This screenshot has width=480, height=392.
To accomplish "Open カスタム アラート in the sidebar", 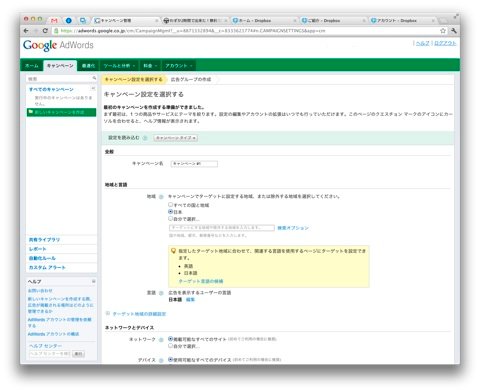I will coord(47,268).
